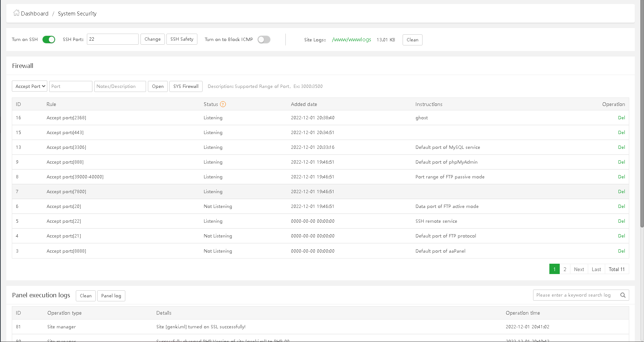This screenshot has height=342, width=644.
Task: Click the keyword search log field
Action: [x=575, y=295]
